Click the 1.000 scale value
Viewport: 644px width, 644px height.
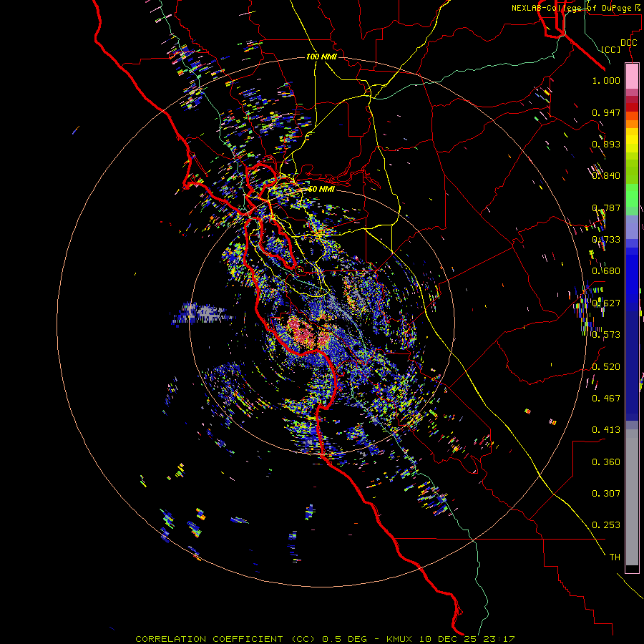606,80
